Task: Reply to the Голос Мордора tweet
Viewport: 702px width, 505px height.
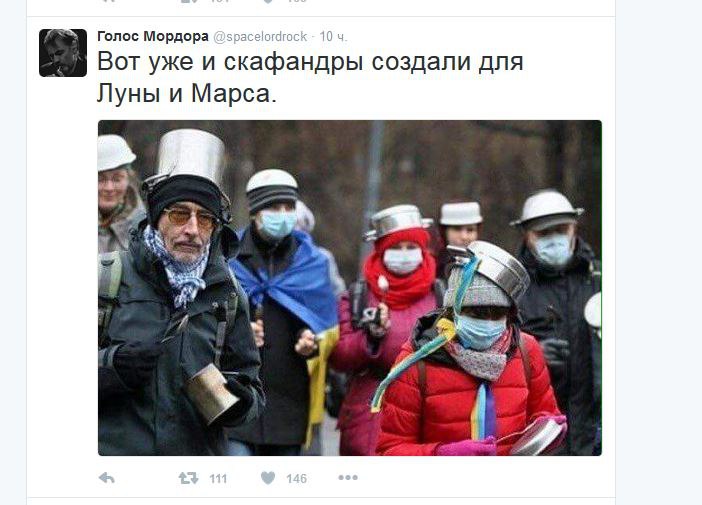Action: click(107, 478)
